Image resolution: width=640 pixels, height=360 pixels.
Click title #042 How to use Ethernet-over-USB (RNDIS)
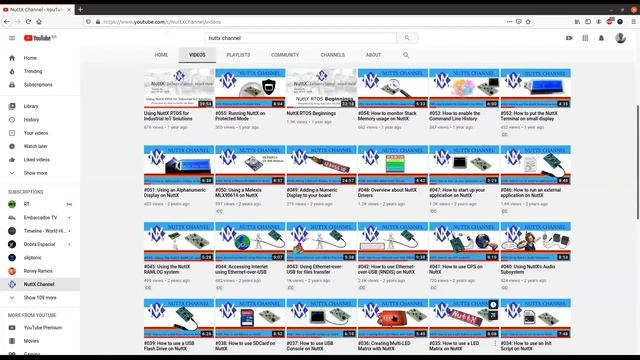tap(387, 269)
